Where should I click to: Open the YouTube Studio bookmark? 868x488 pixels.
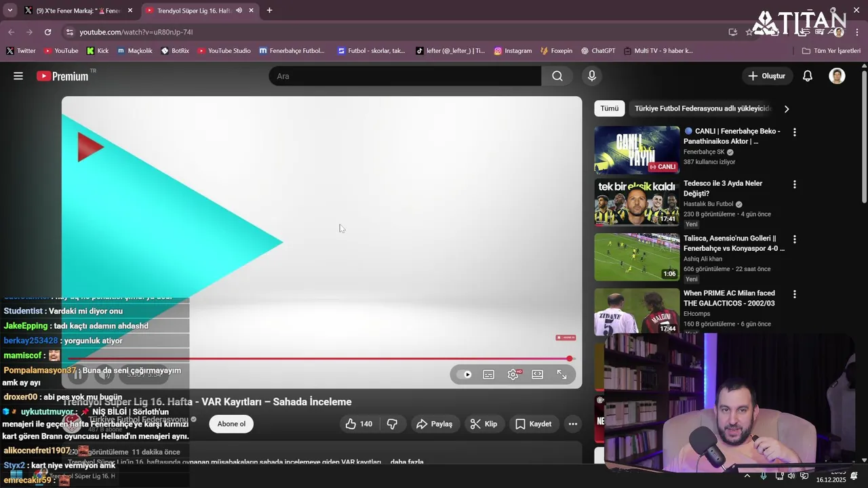click(x=223, y=51)
